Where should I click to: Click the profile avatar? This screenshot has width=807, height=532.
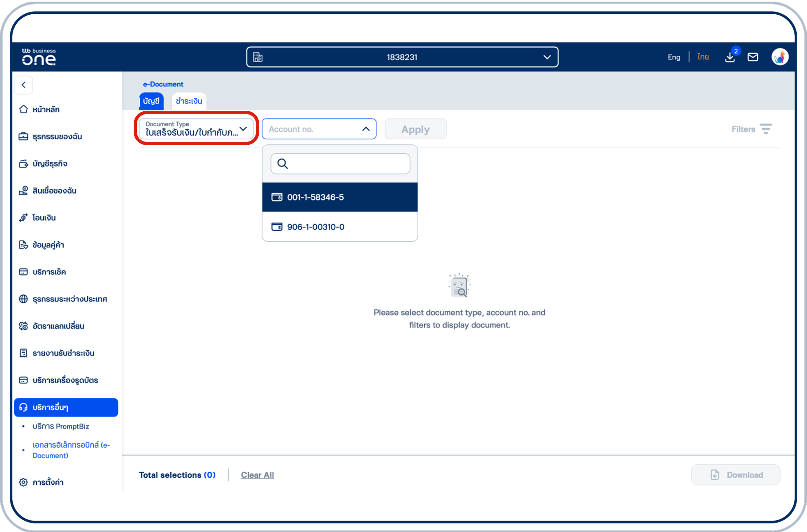[x=780, y=57]
